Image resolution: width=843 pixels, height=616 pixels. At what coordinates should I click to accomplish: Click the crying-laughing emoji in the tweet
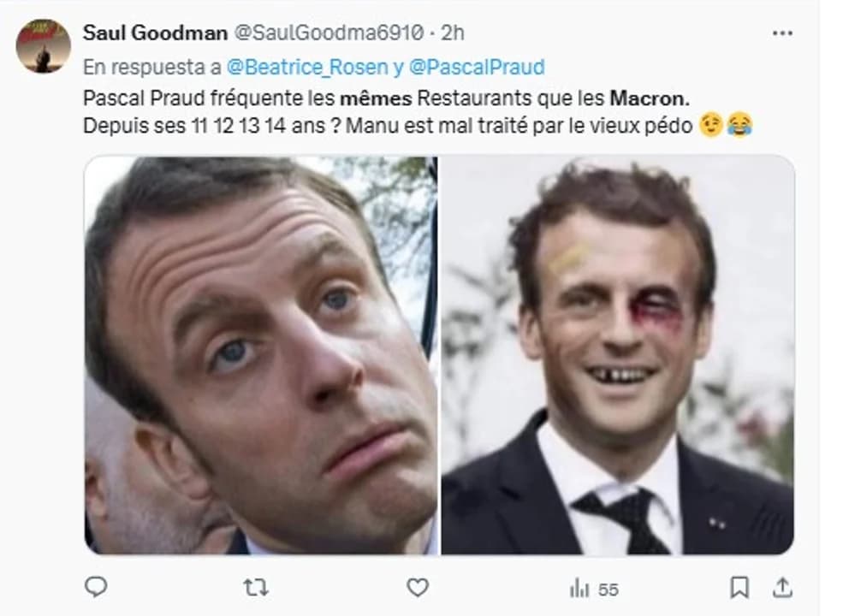[739, 125]
